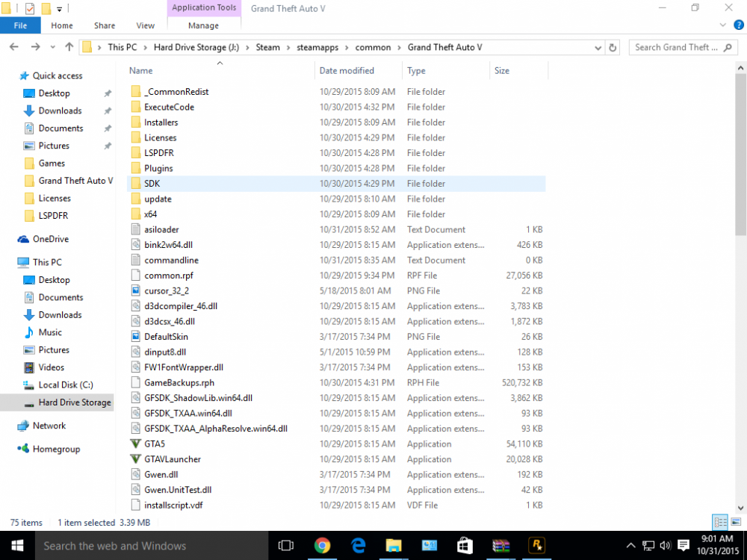
Task: Open the Rockstar Games taskbar icon
Action: click(536, 545)
